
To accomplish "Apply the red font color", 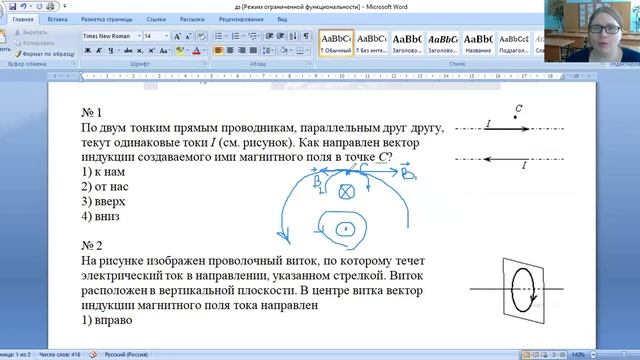I will 196,51.
